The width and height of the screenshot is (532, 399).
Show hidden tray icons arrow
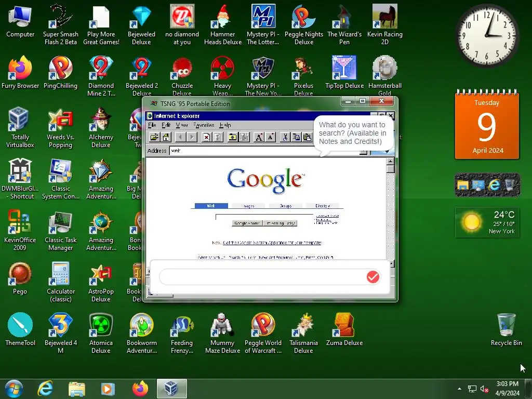(459, 389)
